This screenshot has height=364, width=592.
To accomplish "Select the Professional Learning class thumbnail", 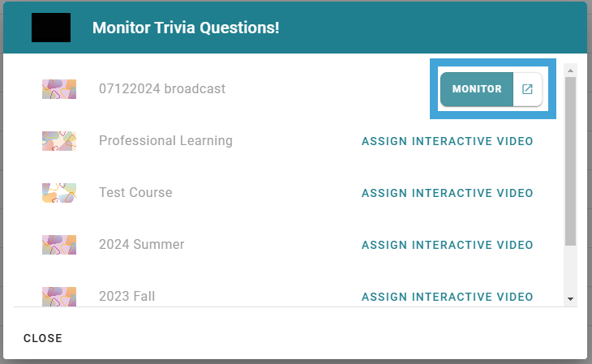I will (59, 141).
